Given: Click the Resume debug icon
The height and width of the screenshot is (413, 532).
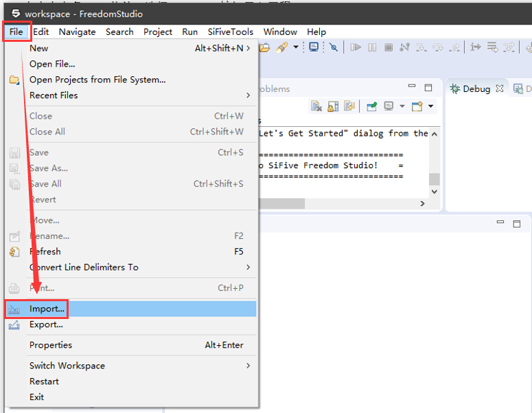Looking at the screenshot, I should click(x=355, y=47).
